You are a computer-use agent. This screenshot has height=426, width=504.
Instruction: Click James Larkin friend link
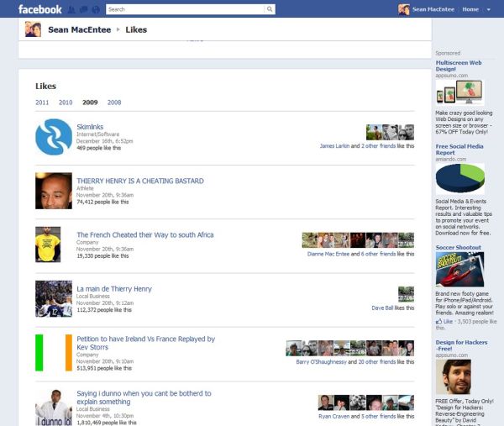[x=334, y=145]
